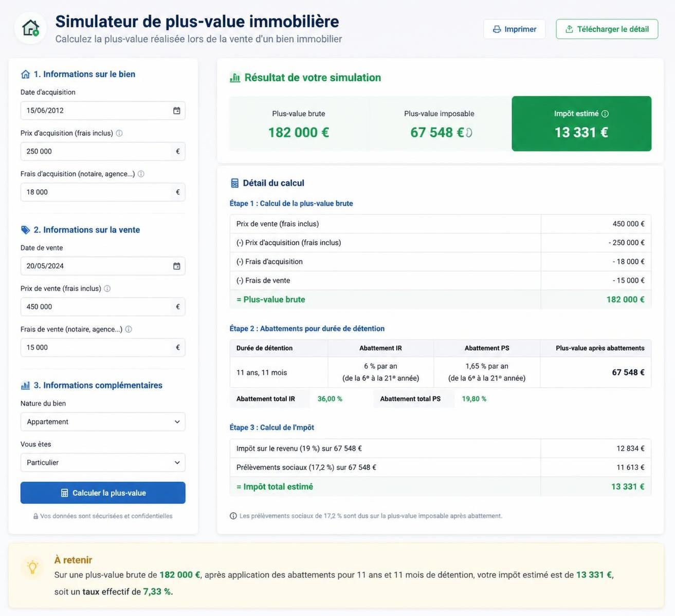This screenshot has width=675, height=616.
Task: Click Calculer la plus-value button
Action: [x=103, y=493]
